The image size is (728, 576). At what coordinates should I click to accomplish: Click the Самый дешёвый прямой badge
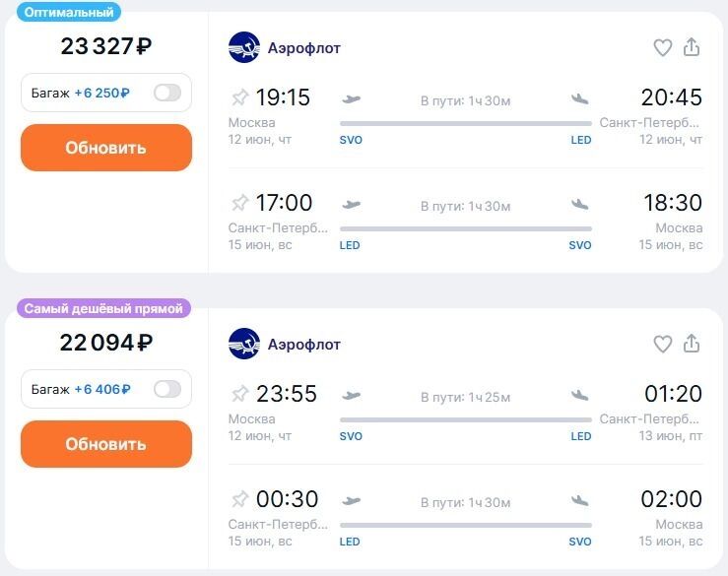(x=103, y=309)
